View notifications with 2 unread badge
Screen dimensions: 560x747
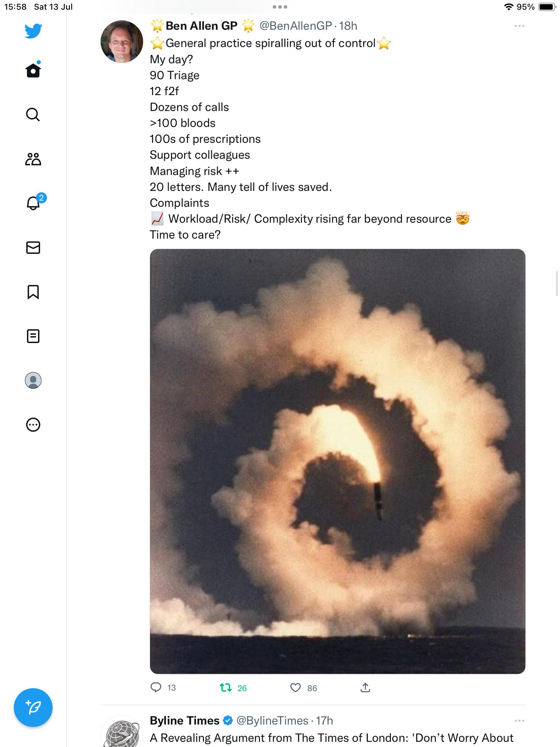(34, 203)
